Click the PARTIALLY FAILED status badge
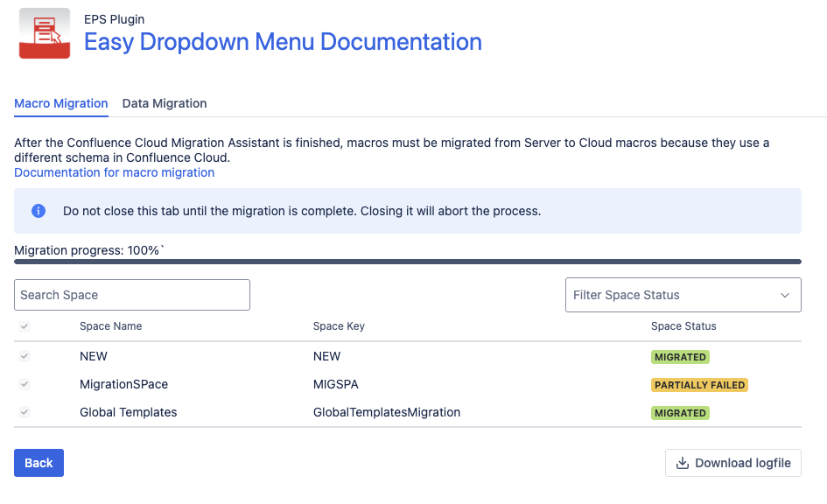This screenshot has height=504, width=827. pos(700,385)
